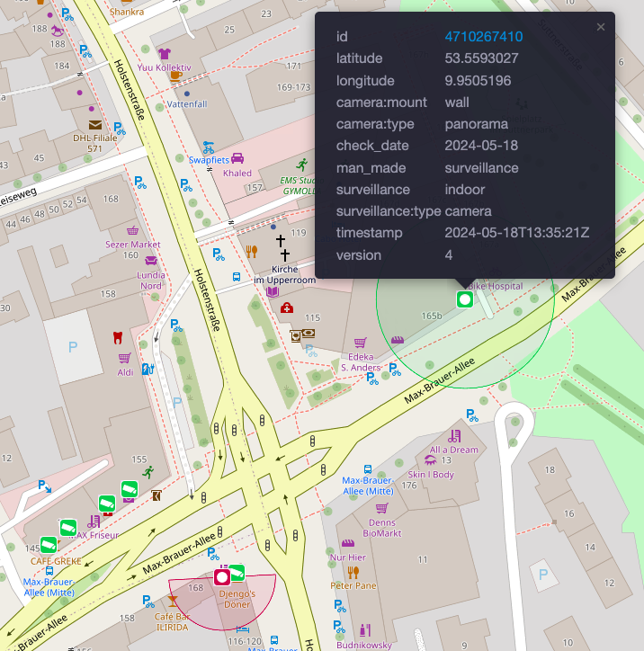This screenshot has width=644, height=651.
Task: Select the green camera marker at Bike Hospital
Action: pos(465,299)
